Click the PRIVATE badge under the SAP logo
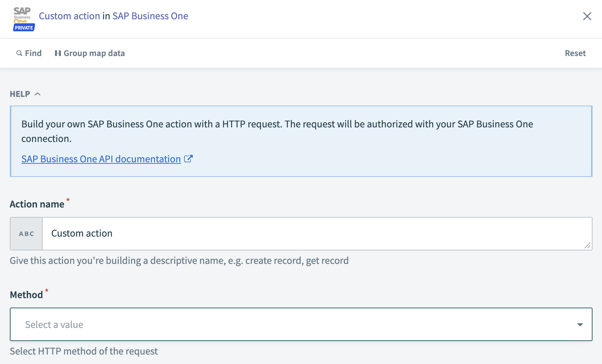Screen dimensions: 602x364 (x=24, y=27)
